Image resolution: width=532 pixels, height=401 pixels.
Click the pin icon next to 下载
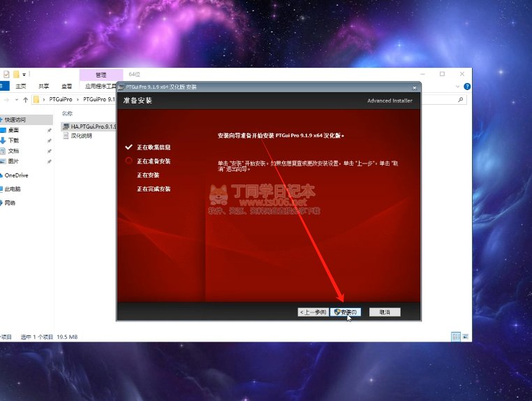(x=49, y=140)
